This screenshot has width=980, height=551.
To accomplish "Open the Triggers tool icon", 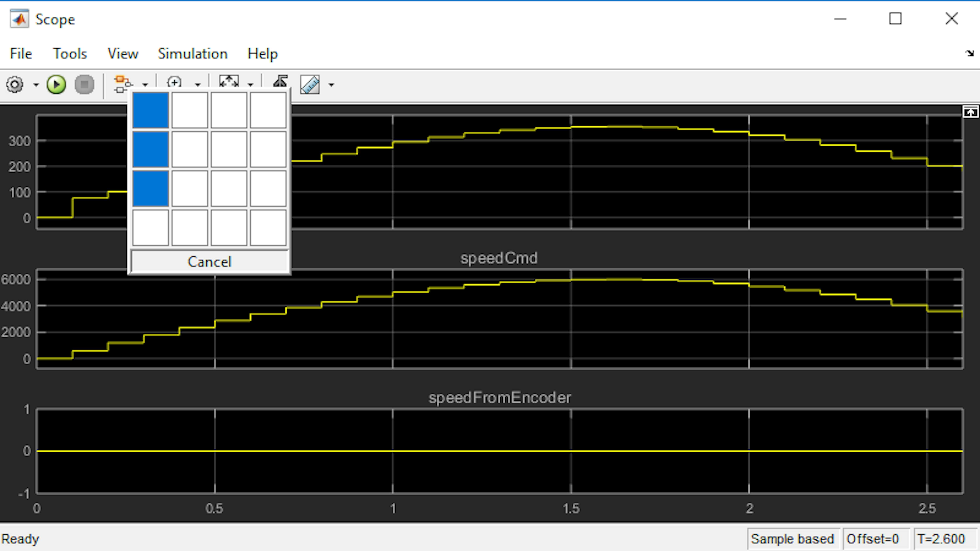I will (280, 81).
